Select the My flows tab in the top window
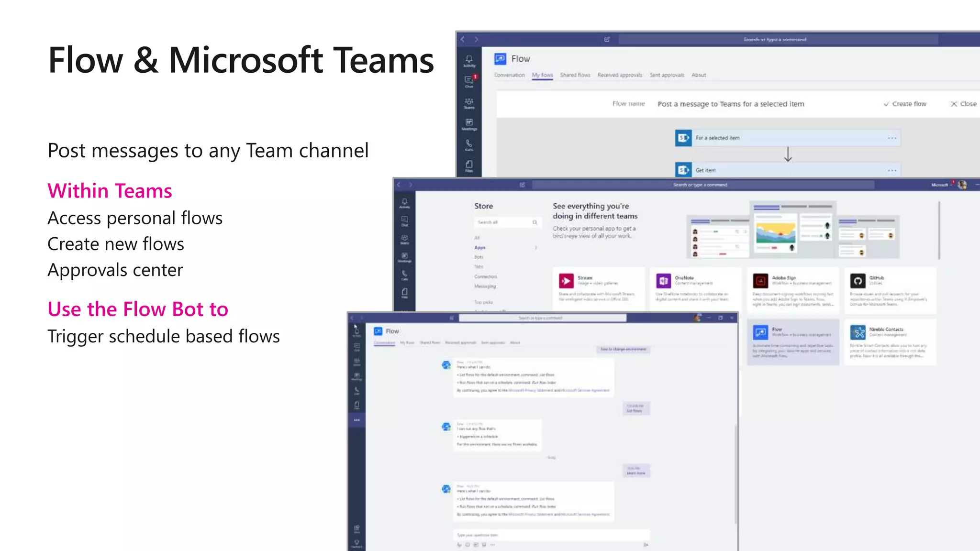 (x=542, y=75)
